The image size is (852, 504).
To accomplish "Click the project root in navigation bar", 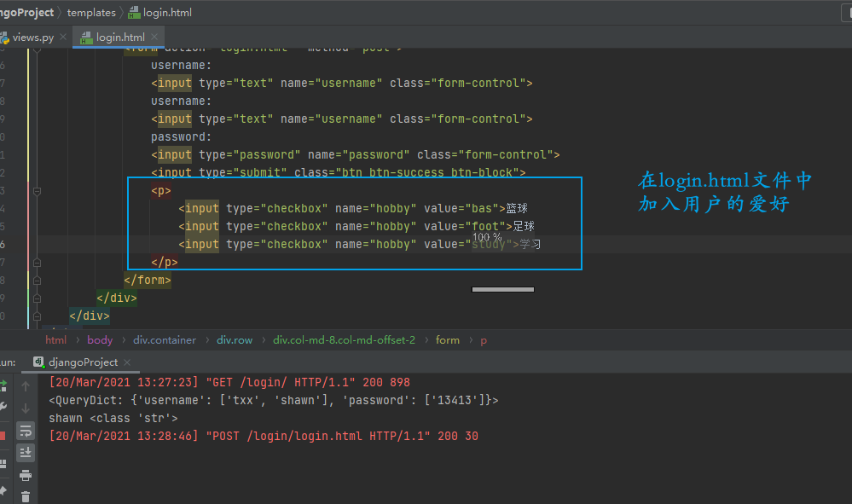I will 26,13.
